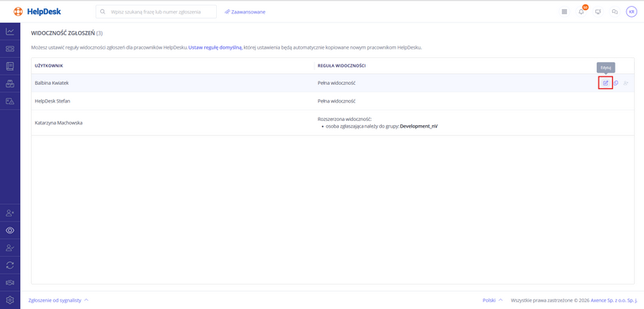Open the user with x icon in the sidebar
644x309 pixels.
click(x=10, y=213)
